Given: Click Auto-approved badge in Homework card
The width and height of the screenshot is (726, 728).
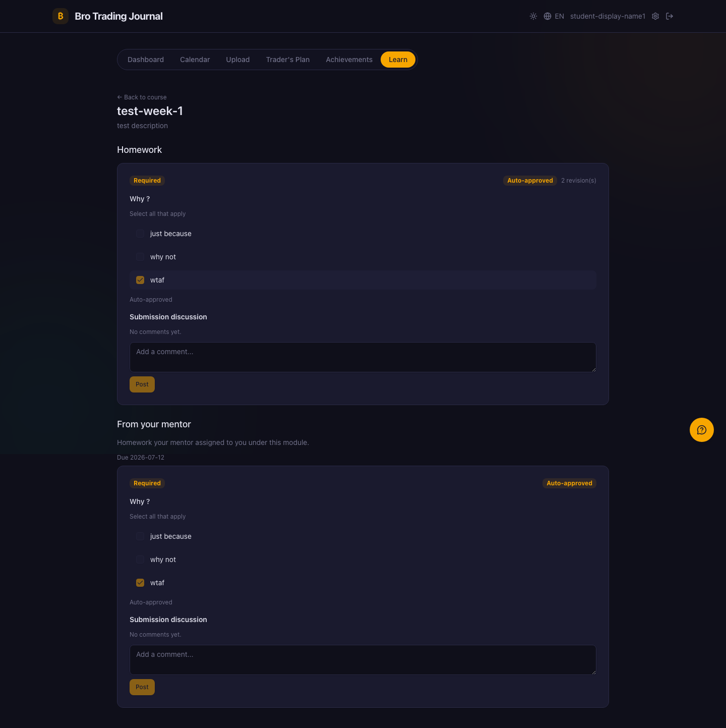Looking at the screenshot, I should [x=530, y=181].
